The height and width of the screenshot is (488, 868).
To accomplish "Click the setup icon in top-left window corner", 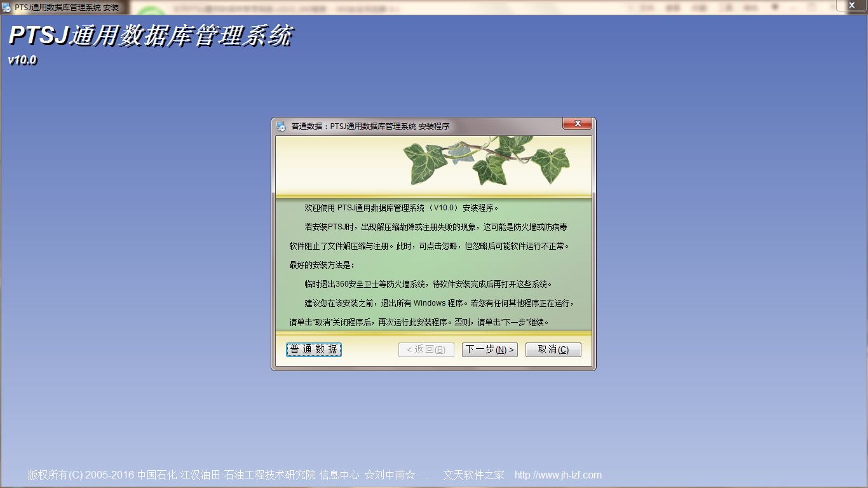I will tap(6, 8).
